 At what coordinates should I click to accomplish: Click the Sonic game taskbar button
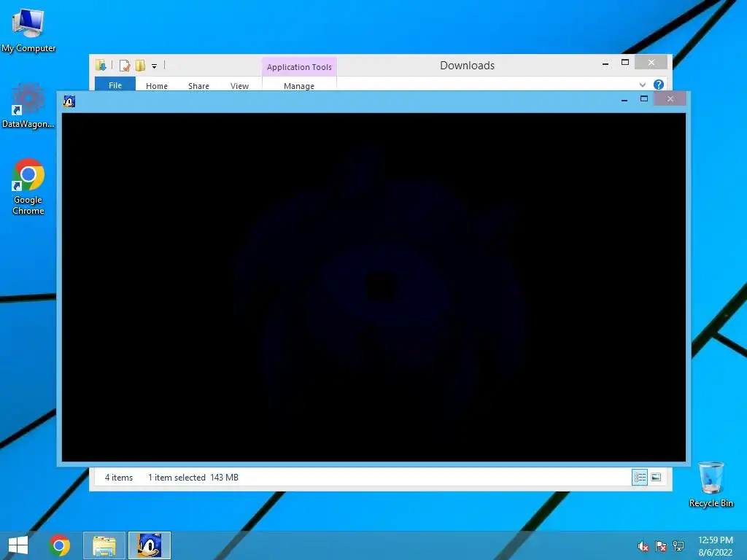149,545
